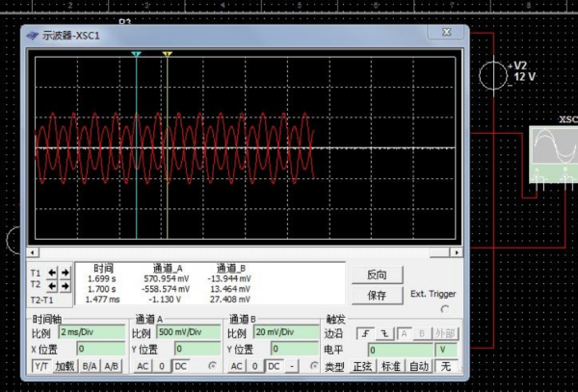
Task: Shift cursor T2 right with arrow
Action: click(66, 286)
